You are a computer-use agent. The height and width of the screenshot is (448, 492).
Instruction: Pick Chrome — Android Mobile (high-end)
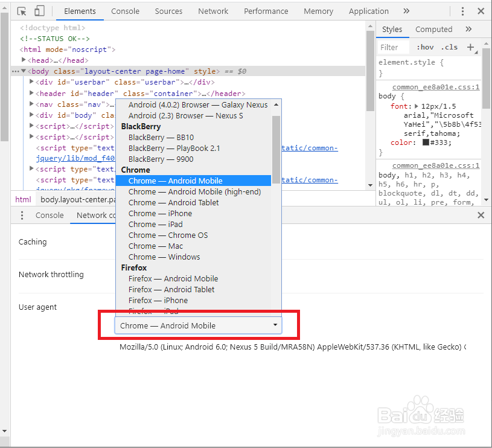(194, 191)
